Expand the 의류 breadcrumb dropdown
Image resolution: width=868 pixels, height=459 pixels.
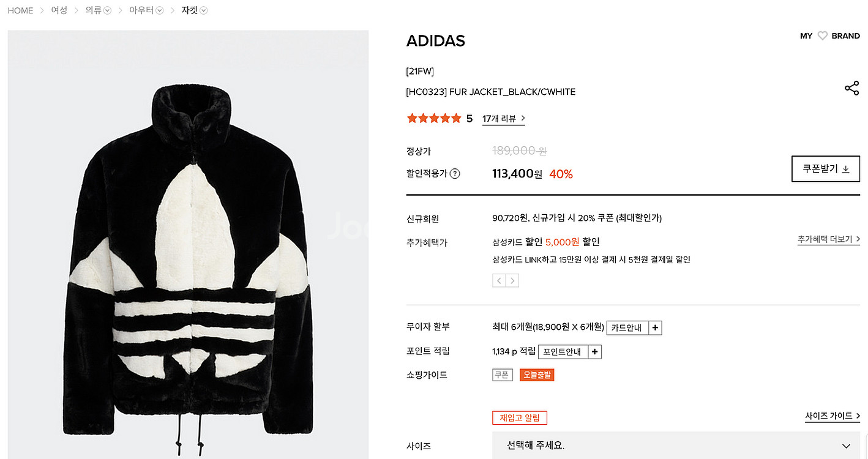(x=108, y=10)
